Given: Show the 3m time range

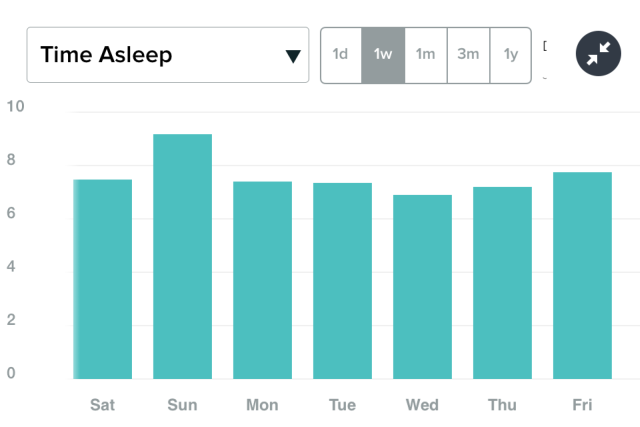Looking at the screenshot, I should tap(468, 55).
